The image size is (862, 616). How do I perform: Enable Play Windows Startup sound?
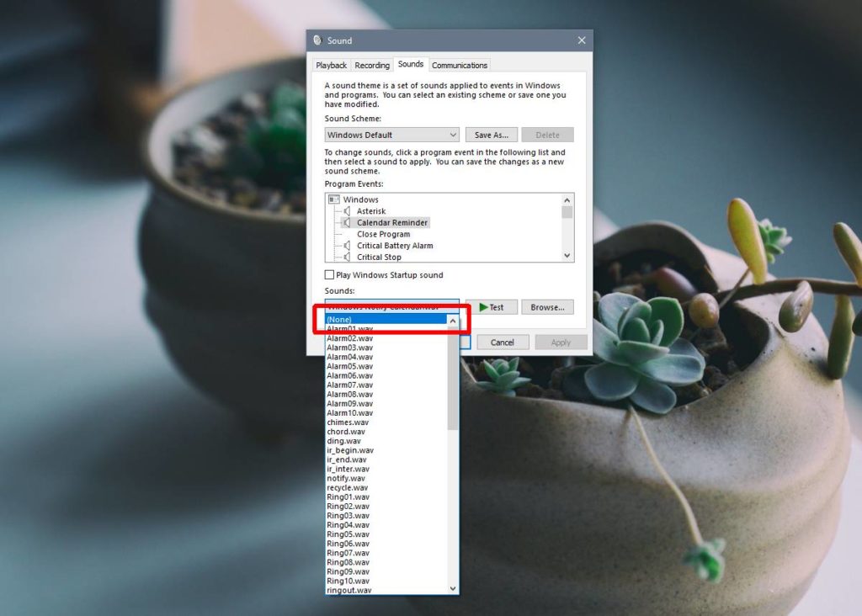[x=328, y=275]
